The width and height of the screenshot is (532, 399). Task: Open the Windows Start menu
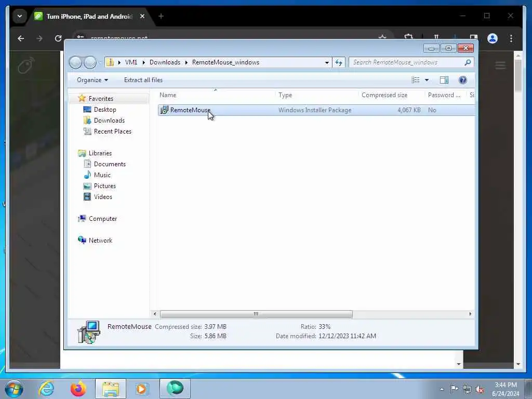tap(14, 389)
